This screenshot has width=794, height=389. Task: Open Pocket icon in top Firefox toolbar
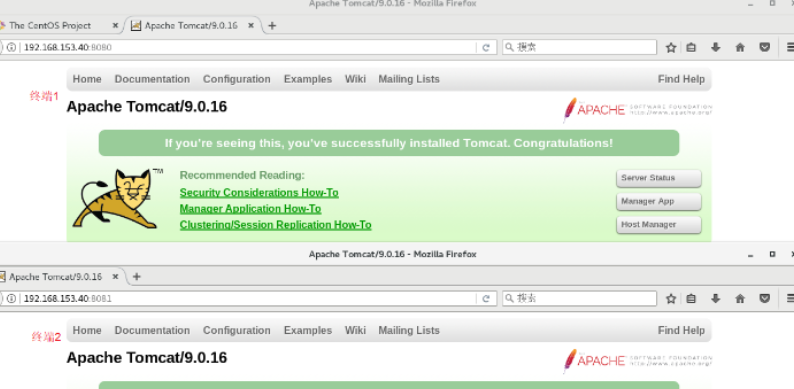(765, 47)
